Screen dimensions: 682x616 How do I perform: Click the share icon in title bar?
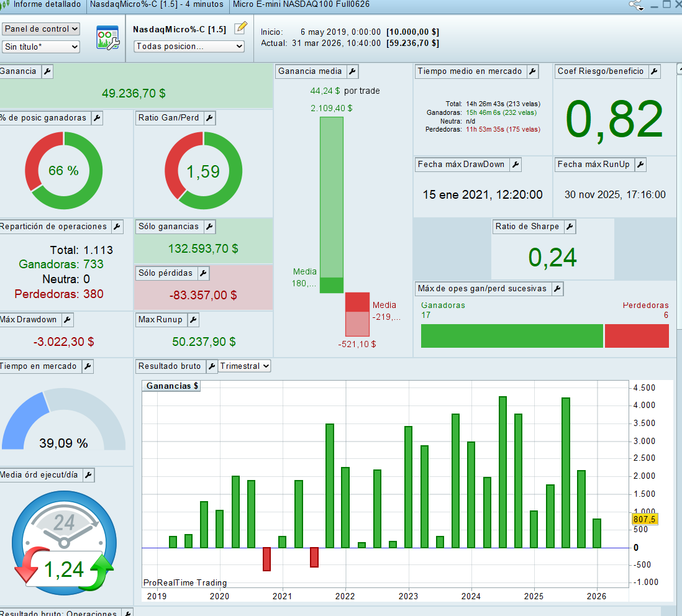(635, 5)
